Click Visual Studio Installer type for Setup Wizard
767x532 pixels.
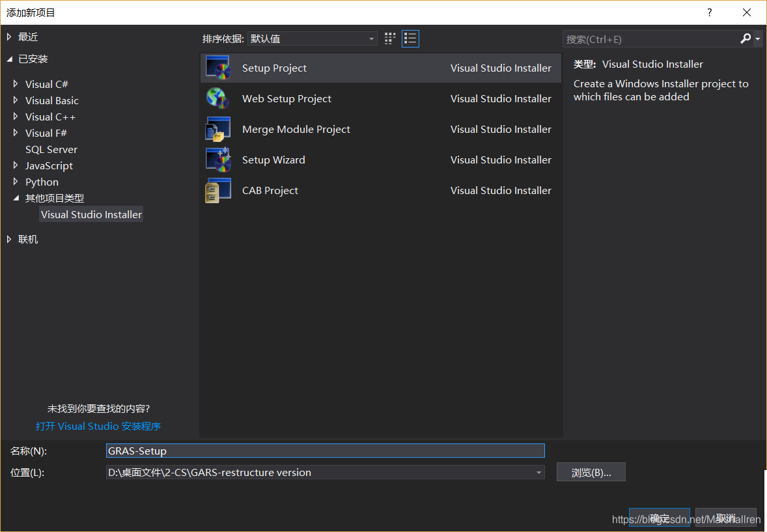pyautogui.click(x=501, y=160)
